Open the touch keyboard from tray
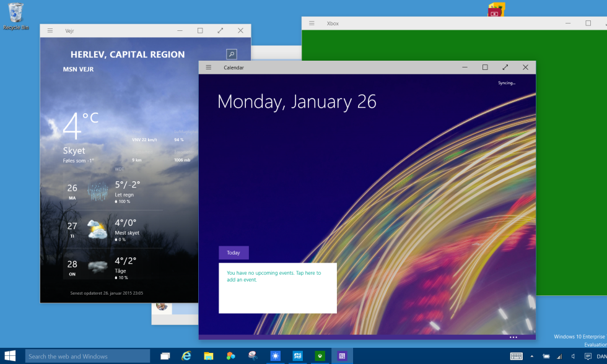607x364 pixels. pos(517,357)
